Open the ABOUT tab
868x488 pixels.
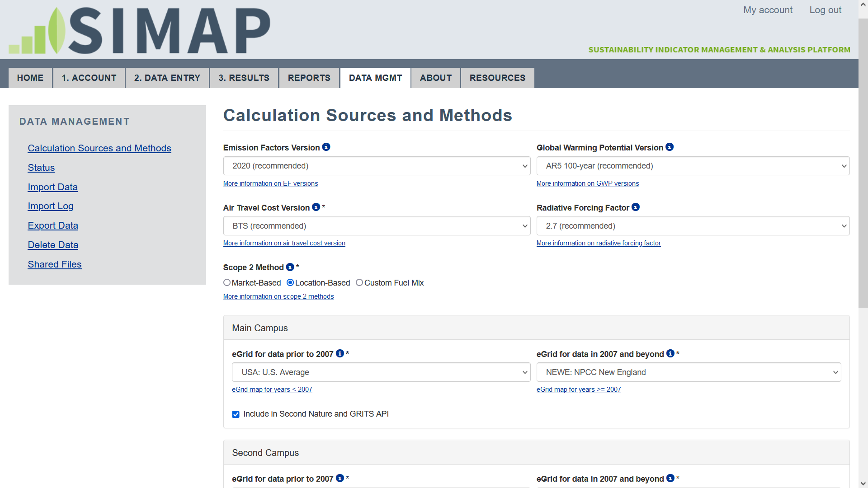pos(436,78)
